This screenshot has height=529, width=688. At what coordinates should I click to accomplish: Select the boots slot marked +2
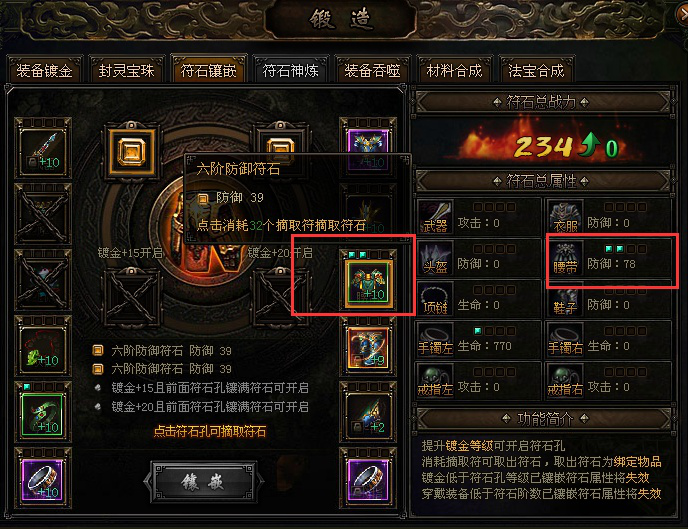(x=368, y=414)
